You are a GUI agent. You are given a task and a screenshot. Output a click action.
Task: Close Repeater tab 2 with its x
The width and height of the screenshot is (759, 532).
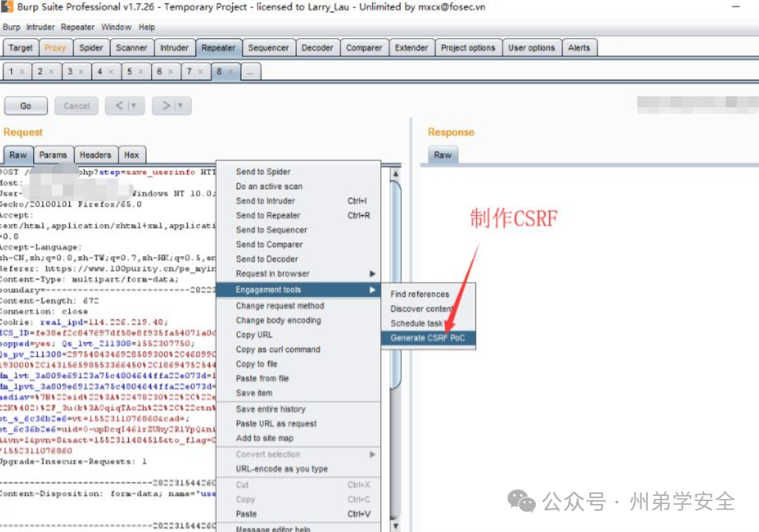point(52,71)
